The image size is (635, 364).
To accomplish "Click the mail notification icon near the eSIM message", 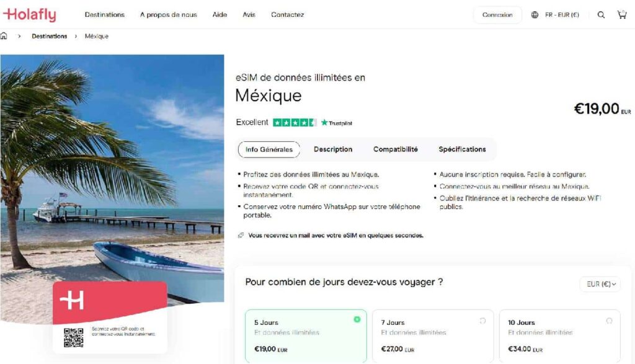I will tap(241, 236).
